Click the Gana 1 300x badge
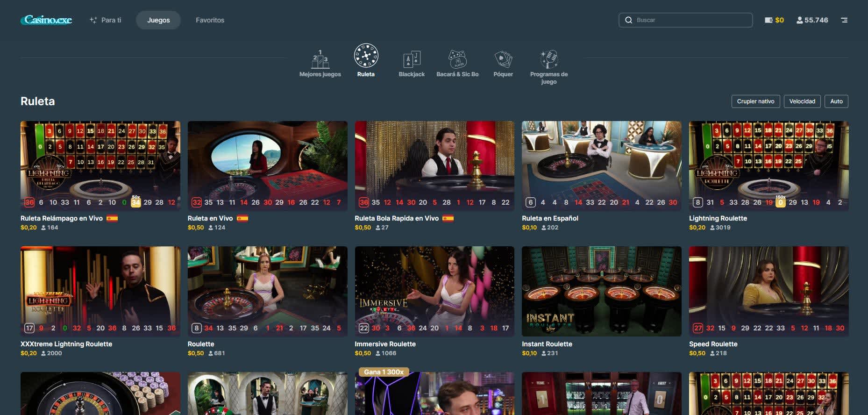Image resolution: width=868 pixels, height=415 pixels. [384, 372]
